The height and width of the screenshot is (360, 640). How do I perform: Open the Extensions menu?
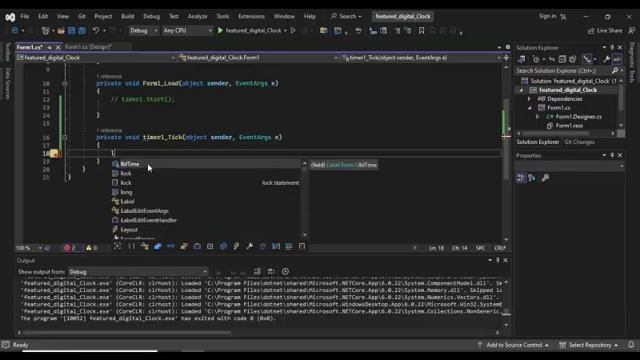click(x=251, y=16)
